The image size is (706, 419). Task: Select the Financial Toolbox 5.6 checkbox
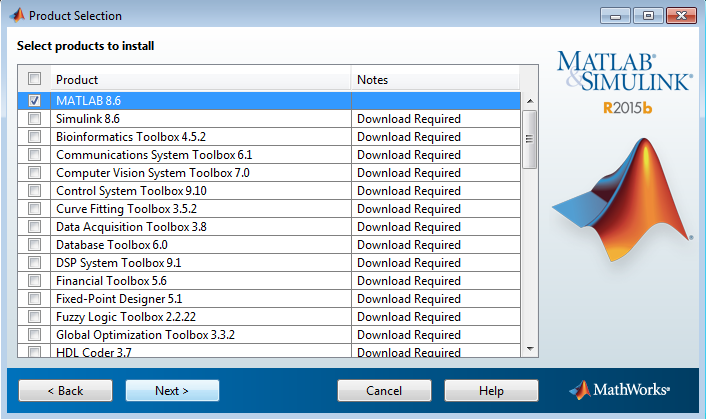pyautogui.click(x=34, y=280)
